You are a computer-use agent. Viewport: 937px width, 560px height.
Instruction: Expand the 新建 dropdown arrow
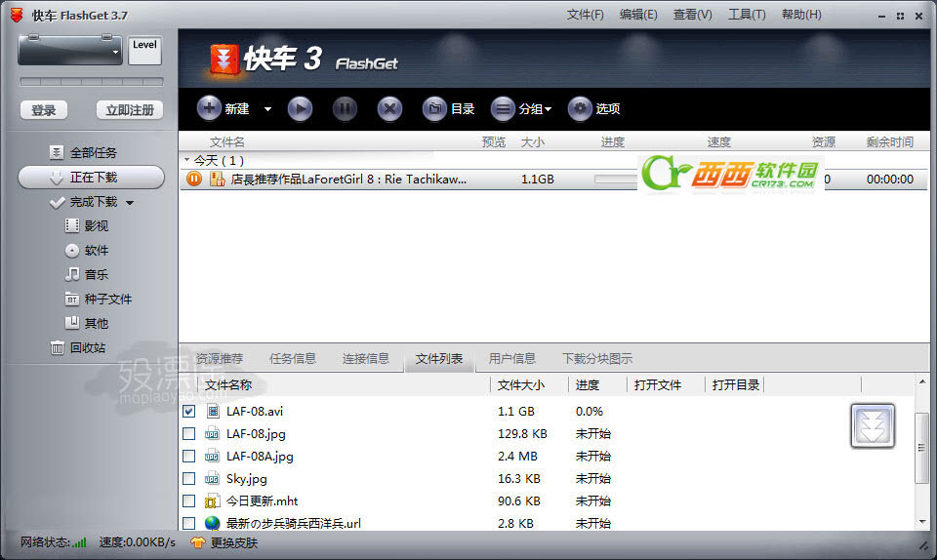pos(267,109)
